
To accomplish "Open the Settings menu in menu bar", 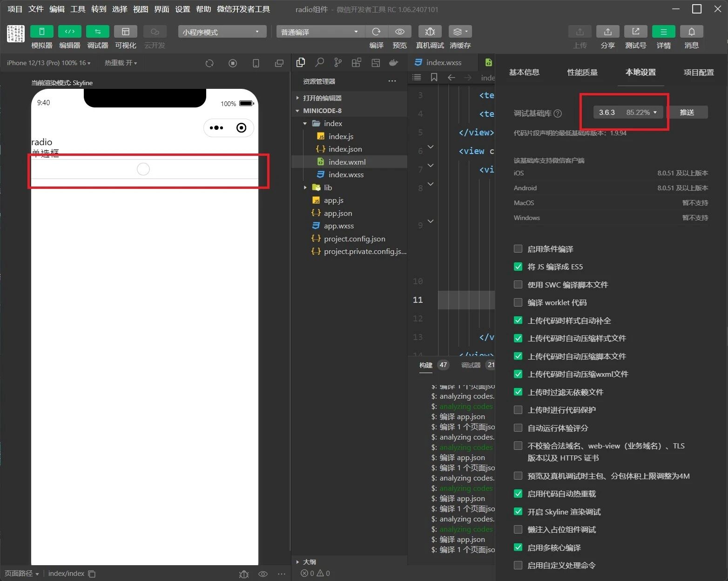I will tap(182, 9).
